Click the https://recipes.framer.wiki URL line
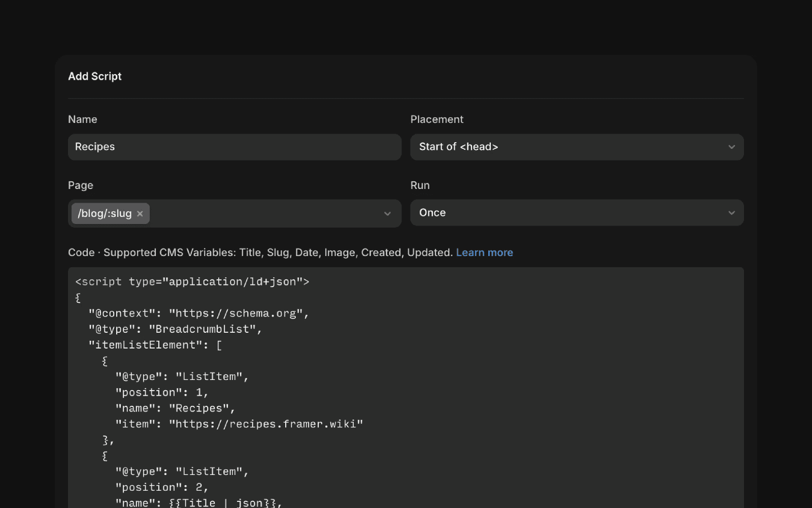812x508 pixels. (266, 424)
